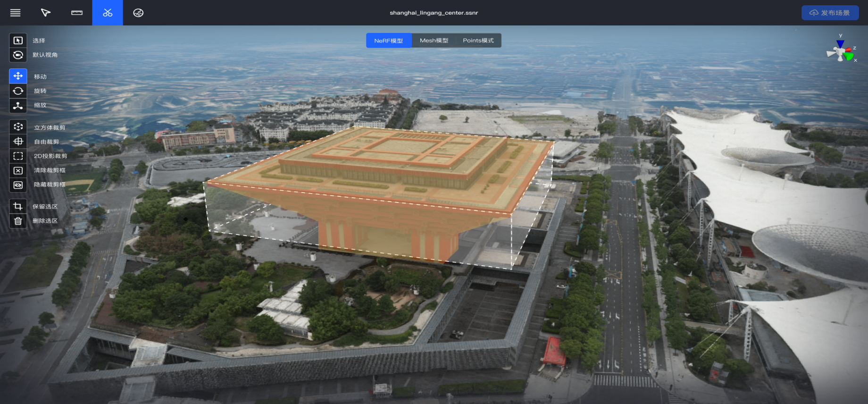Choose 立方体裁剪 cube clipping
This screenshot has height=404, width=868.
point(18,127)
